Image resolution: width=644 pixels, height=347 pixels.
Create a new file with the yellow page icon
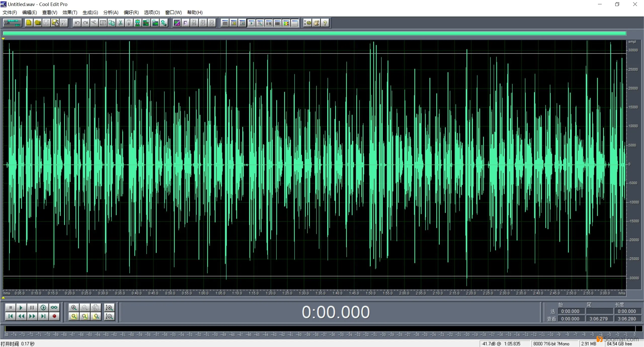(29, 23)
